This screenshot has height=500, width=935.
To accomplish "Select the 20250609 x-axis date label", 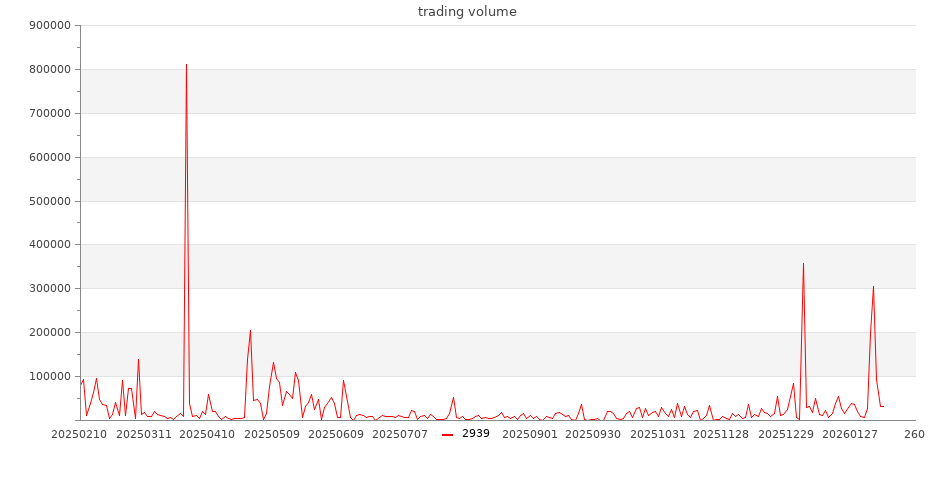I will [336, 434].
